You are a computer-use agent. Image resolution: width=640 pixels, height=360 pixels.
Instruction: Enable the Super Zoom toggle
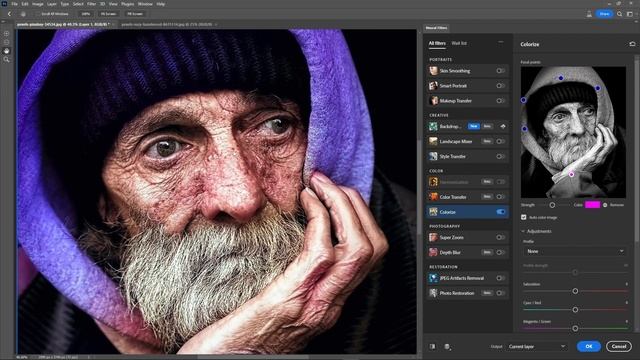(x=500, y=237)
